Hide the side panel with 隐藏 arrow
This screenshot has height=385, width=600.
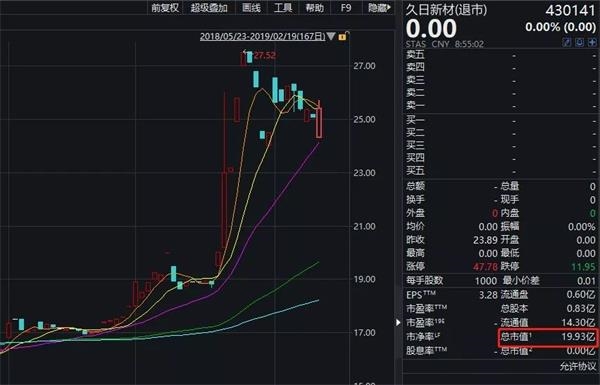point(380,8)
